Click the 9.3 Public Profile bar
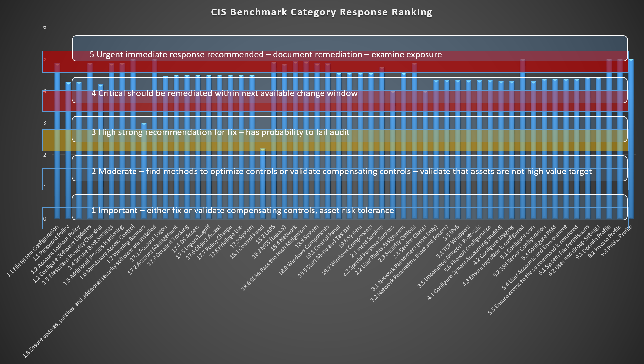The width and height of the screenshot is (644, 364). pos(631,139)
